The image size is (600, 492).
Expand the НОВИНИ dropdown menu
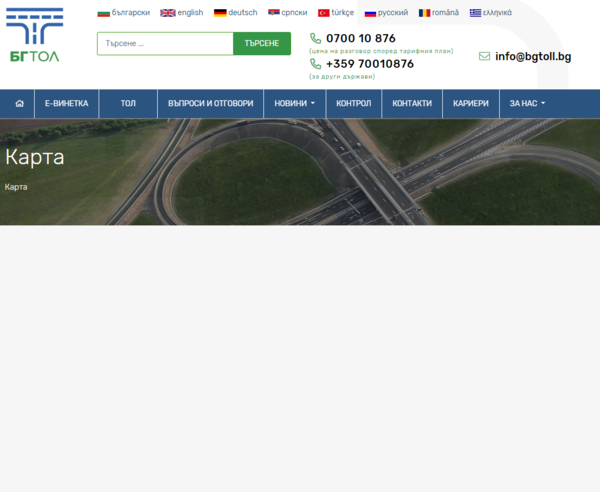294,103
